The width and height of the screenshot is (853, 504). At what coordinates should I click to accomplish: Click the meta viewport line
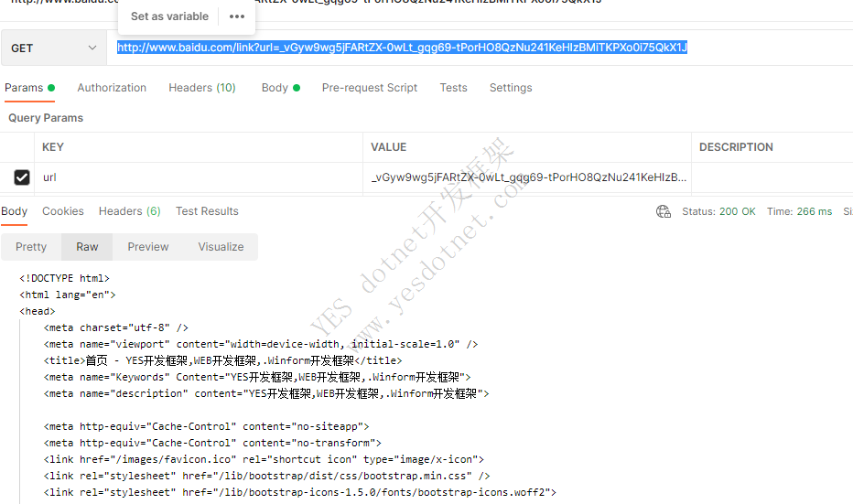(x=261, y=344)
